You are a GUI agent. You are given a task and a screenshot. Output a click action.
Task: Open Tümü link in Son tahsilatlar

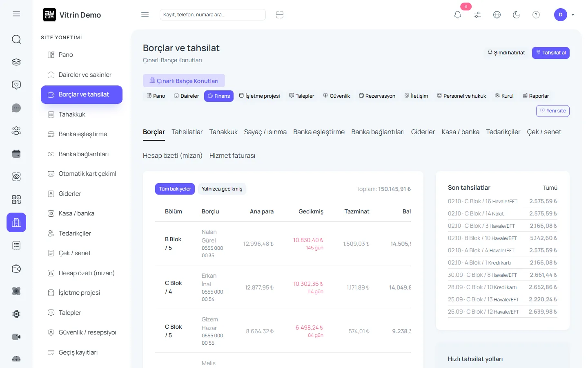click(550, 188)
